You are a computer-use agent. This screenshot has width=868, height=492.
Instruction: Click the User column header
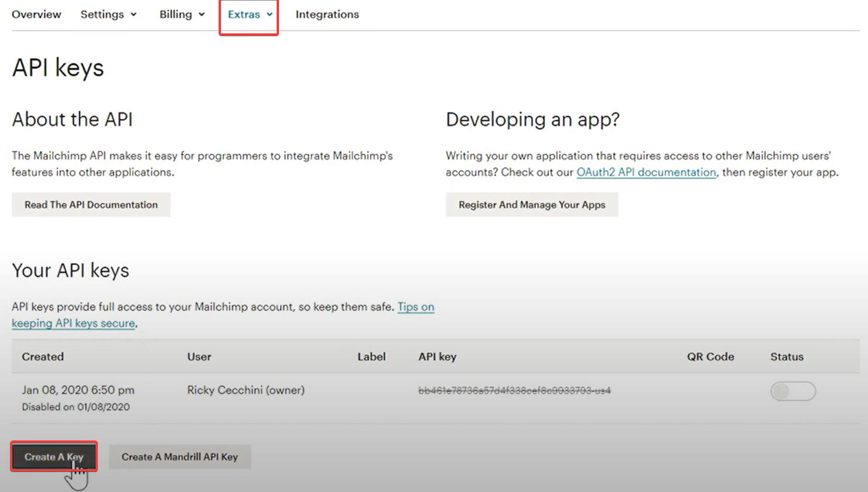(199, 357)
